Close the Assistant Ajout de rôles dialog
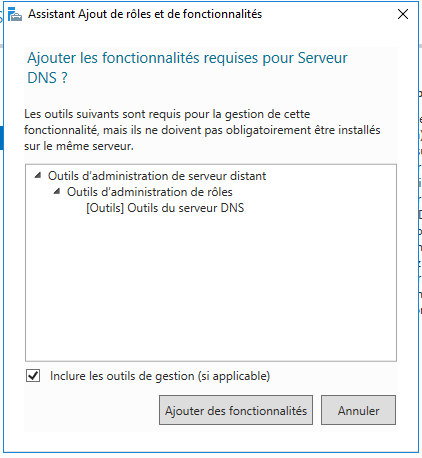Viewport: 422px width, 458px height. (403, 14)
